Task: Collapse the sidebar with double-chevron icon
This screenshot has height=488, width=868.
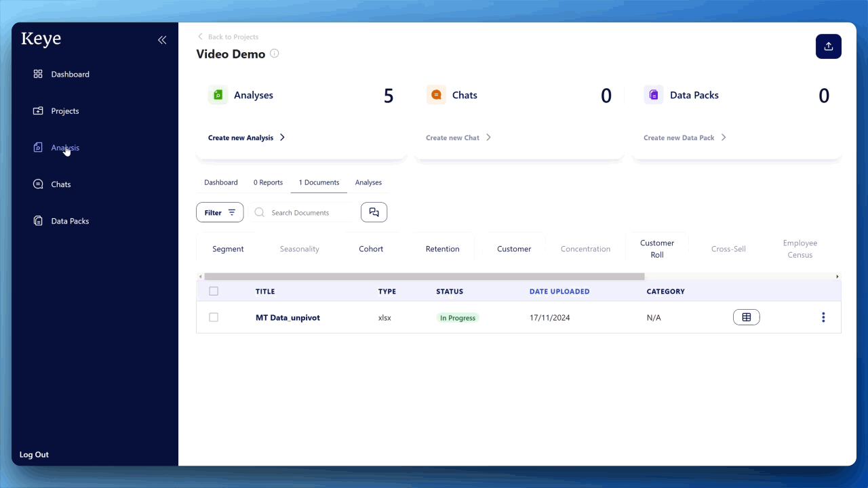Action: pos(162,40)
